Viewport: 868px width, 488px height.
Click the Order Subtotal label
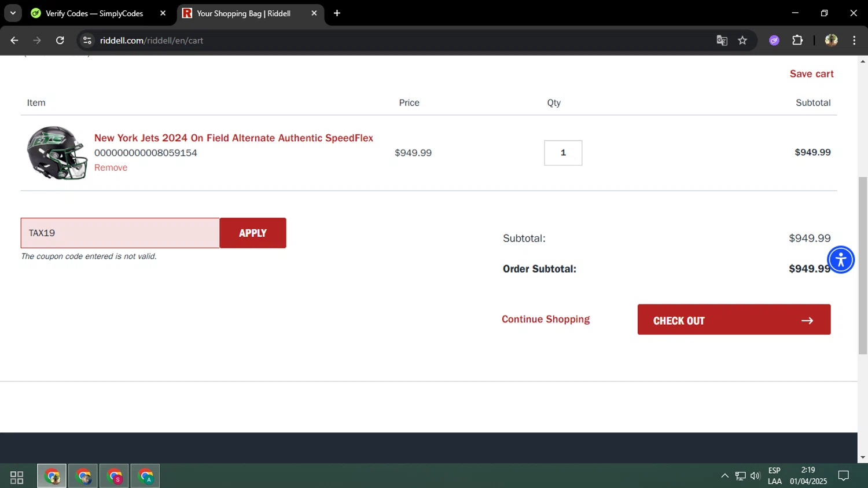(x=539, y=269)
